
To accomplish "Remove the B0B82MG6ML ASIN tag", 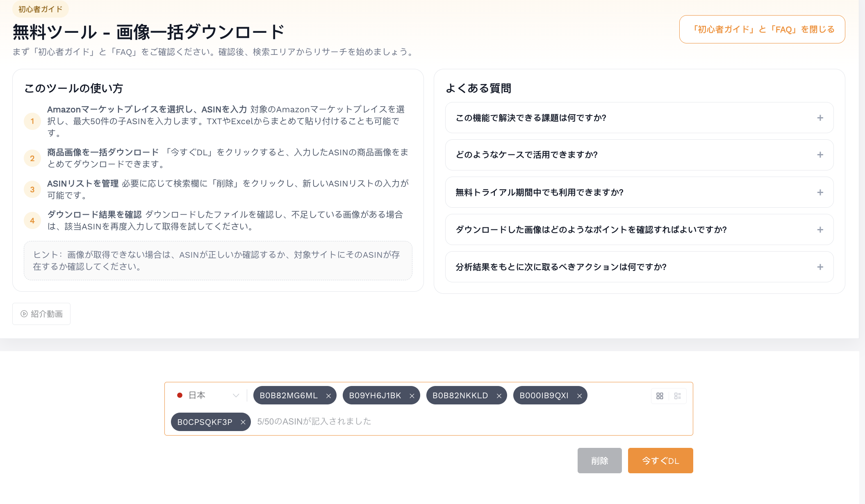I will point(328,396).
